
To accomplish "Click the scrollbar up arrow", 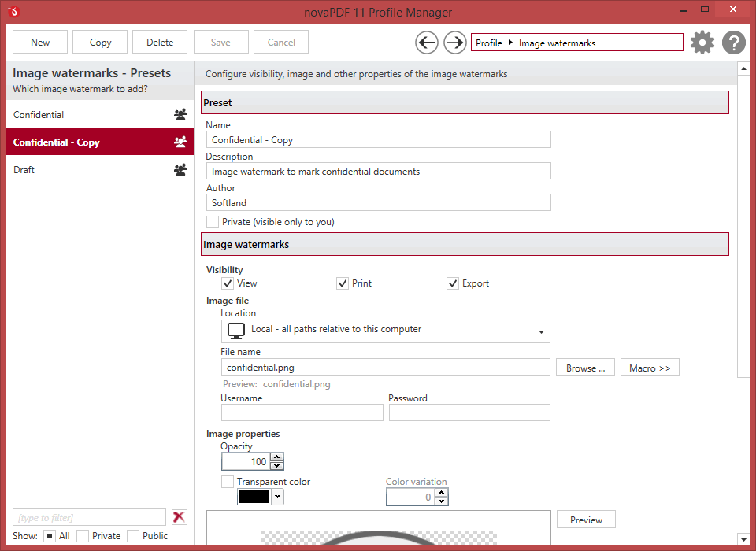I will pyautogui.click(x=743, y=69).
